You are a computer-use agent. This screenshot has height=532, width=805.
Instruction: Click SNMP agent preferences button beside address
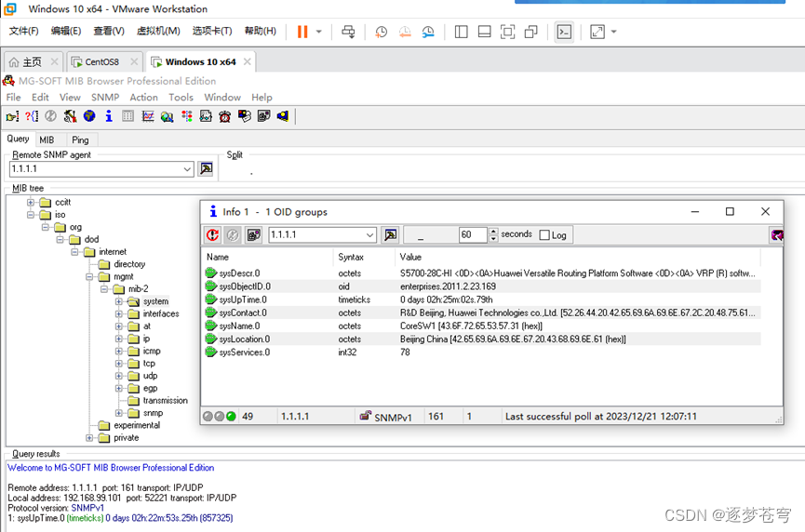pyautogui.click(x=207, y=168)
